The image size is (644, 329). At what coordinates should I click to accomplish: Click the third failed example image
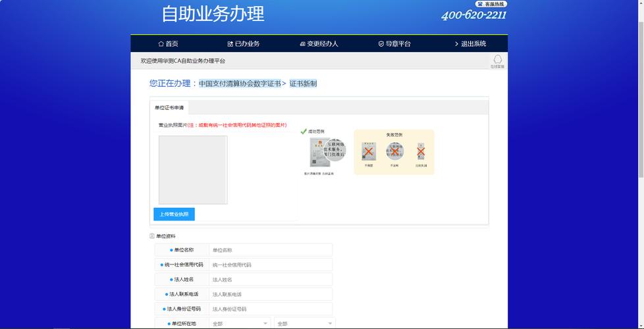tap(421, 151)
